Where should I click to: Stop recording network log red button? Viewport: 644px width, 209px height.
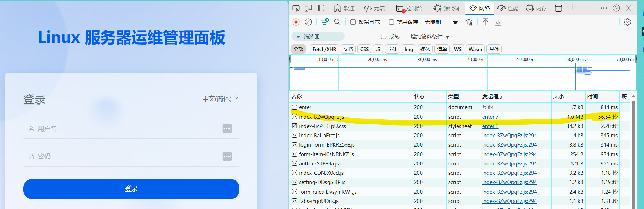(x=296, y=22)
